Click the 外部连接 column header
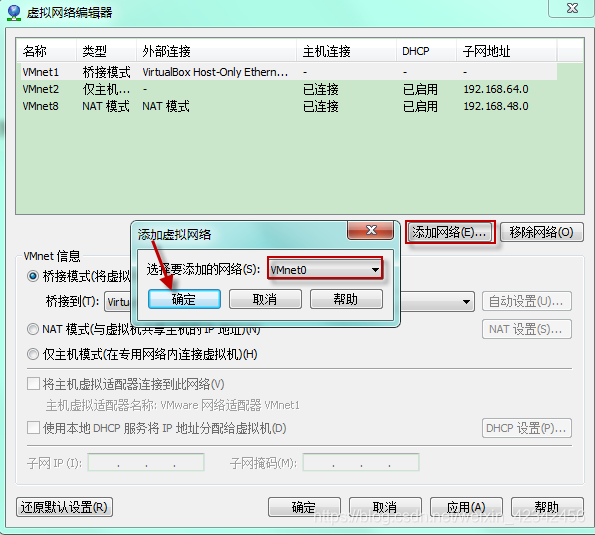The width and height of the screenshot is (595, 535). (216, 51)
